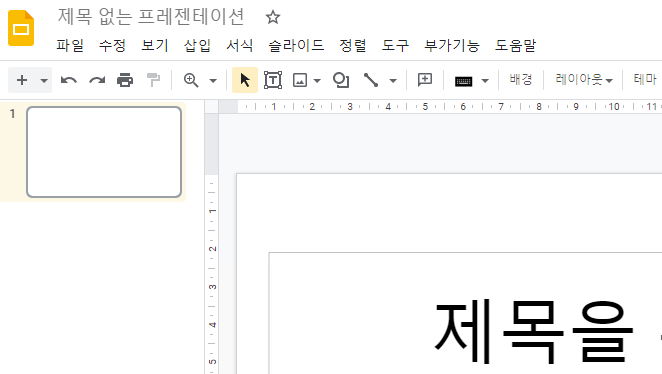The height and width of the screenshot is (374, 662).
Task: Expand the line type dropdown arrow
Action: (x=393, y=81)
